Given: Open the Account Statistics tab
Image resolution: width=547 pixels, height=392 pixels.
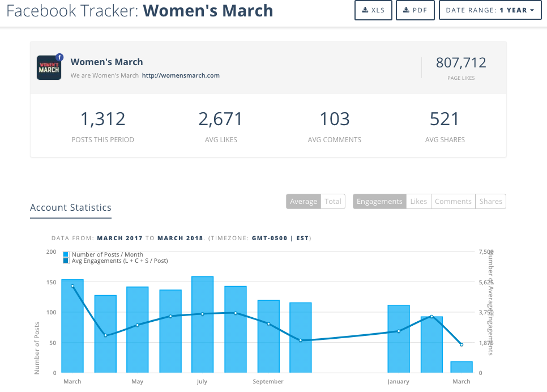Looking at the screenshot, I should (71, 208).
